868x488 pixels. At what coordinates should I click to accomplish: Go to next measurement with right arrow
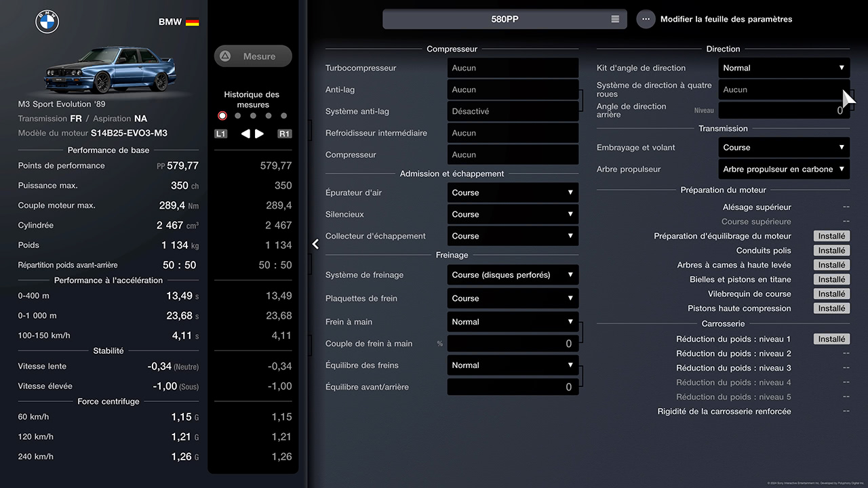pyautogui.click(x=259, y=134)
